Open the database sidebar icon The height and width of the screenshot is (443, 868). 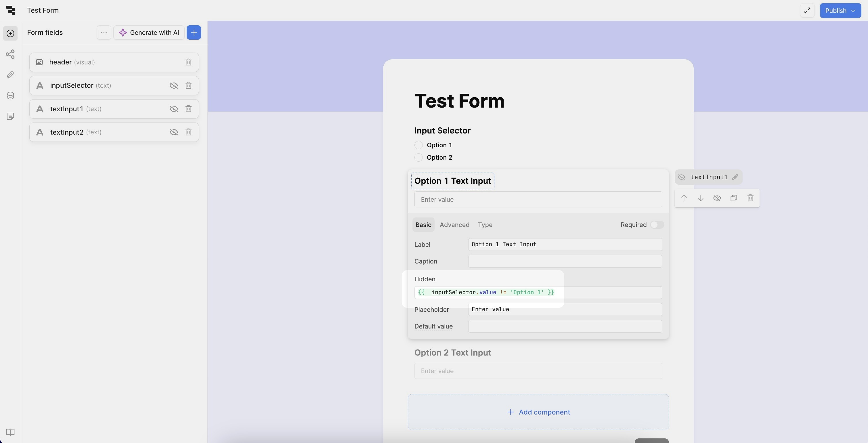pyautogui.click(x=10, y=96)
